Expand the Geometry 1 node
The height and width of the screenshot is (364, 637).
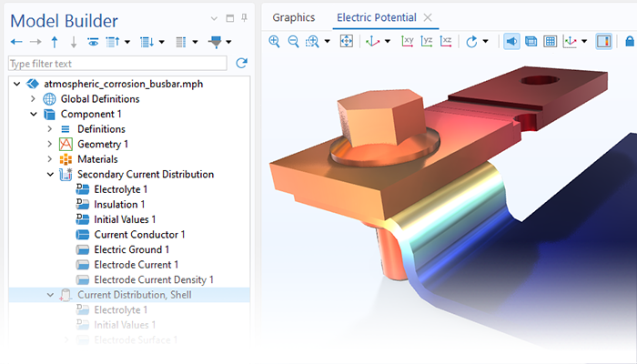tap(50, 144)
